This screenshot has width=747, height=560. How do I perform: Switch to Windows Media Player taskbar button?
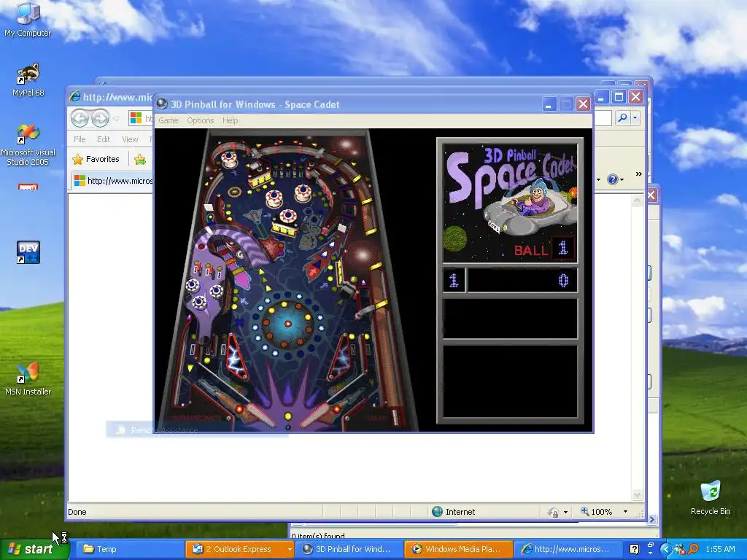pyautogui.click(x=459, y=549)
